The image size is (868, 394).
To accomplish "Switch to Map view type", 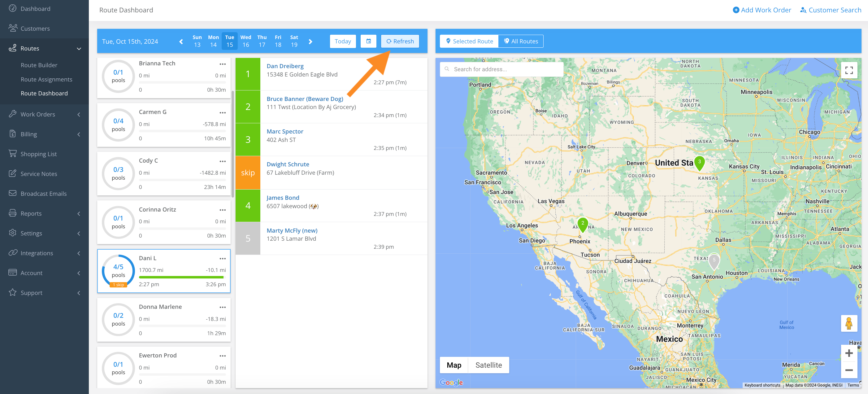I will [x=454, y=365].
